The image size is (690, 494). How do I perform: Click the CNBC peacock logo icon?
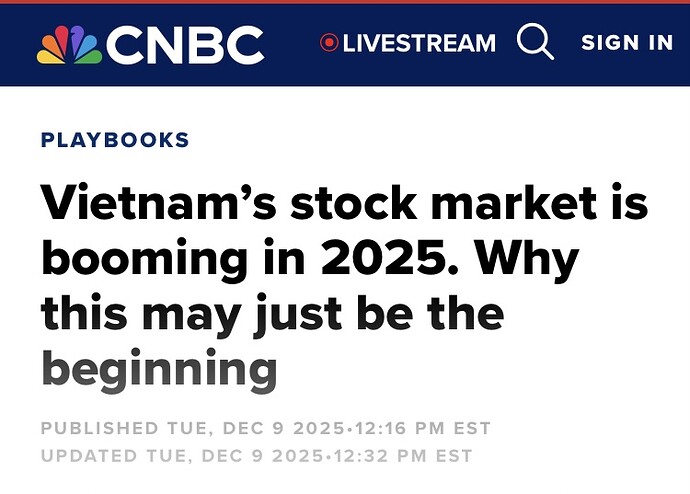pyautogui.click(x=69, y=45)
